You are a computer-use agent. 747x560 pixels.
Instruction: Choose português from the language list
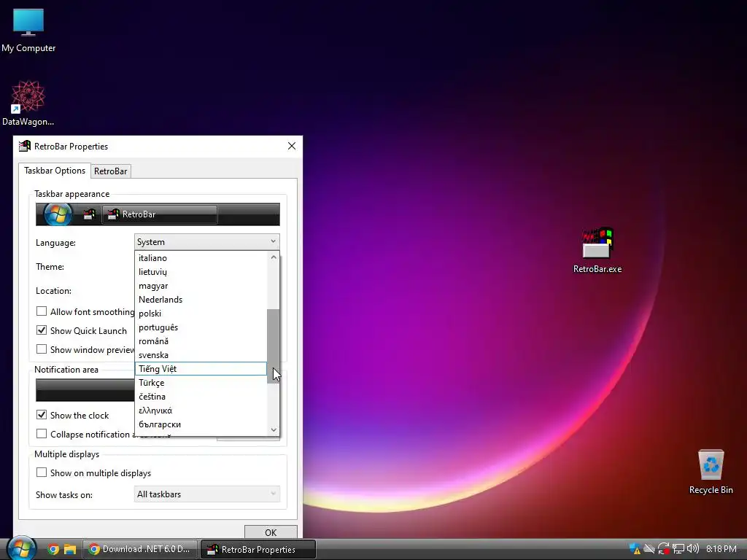[x=201, y=327]
